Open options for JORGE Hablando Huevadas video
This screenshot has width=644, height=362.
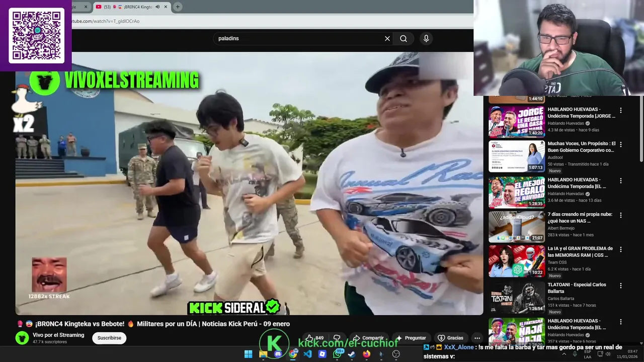pyautogui.click(x=621, y=111)
